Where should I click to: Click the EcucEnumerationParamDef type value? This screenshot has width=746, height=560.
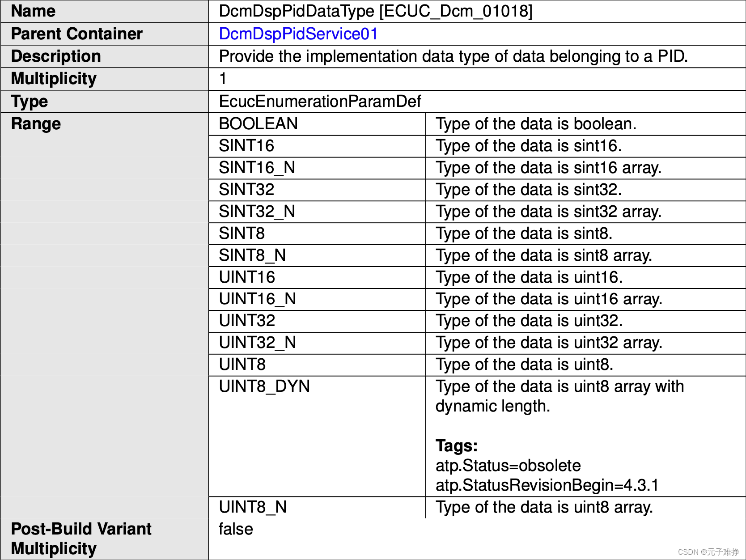320,102
